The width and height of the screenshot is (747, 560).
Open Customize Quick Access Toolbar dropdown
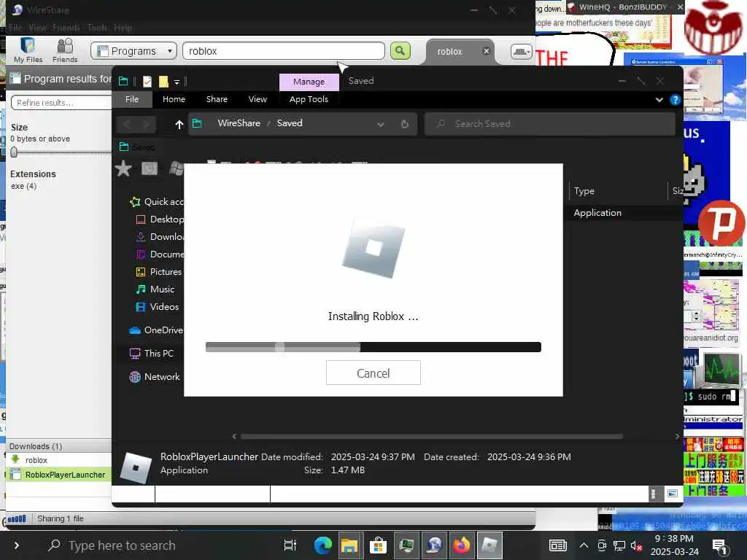(177, 82)
